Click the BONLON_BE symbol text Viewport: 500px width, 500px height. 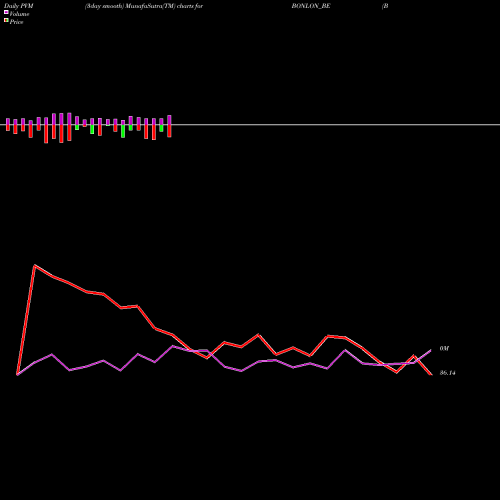click(311, 6)
